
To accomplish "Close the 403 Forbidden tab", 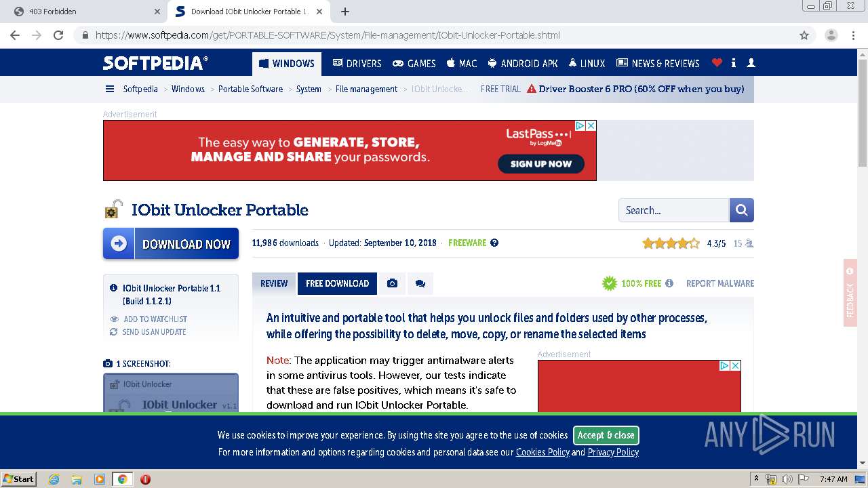I will pyautogui.click(x=157, y=12).
